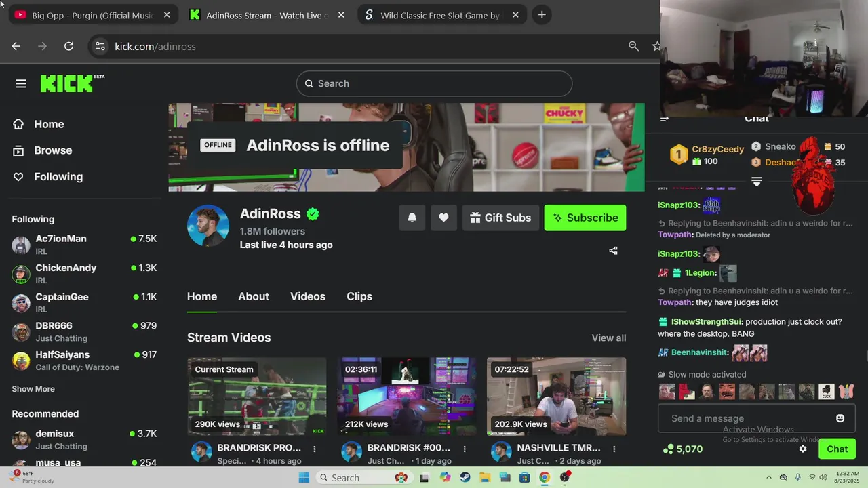The height and width of the screenshot is (488, 868).
Task: Open the Videos tab
Action: [x=308, y=296]
